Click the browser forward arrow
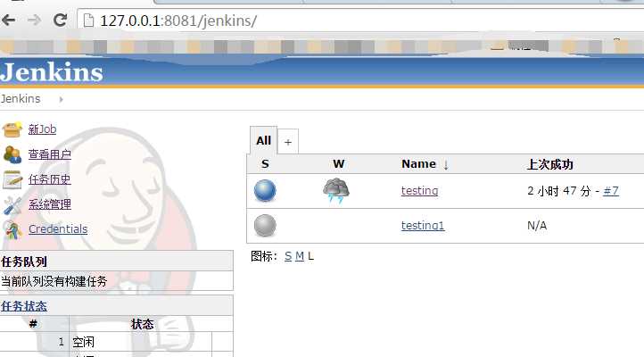 35,20
